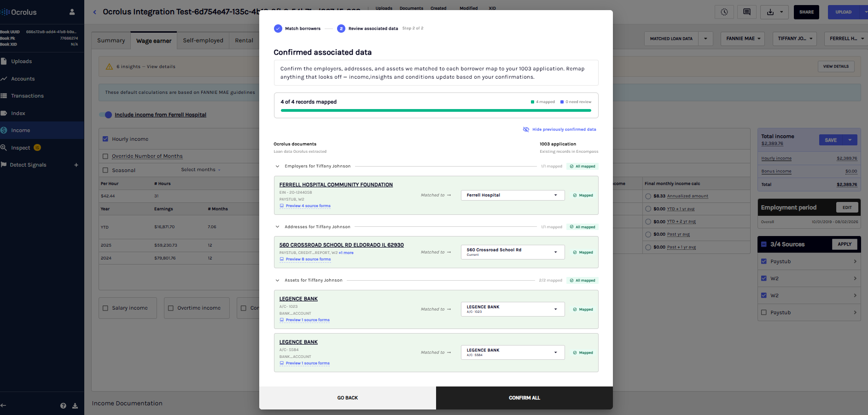
Task: Check the Salary income checkbox
Action: (x=105, y=308)
